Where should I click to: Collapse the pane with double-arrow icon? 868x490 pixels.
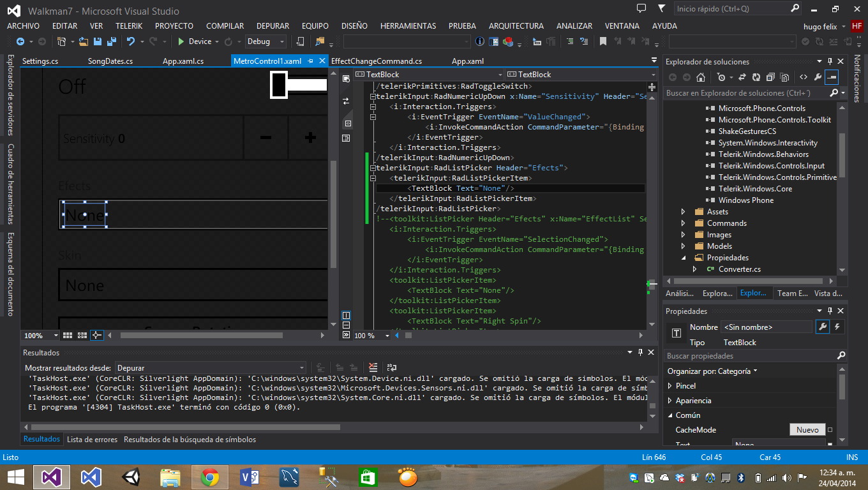coord(346,334)
